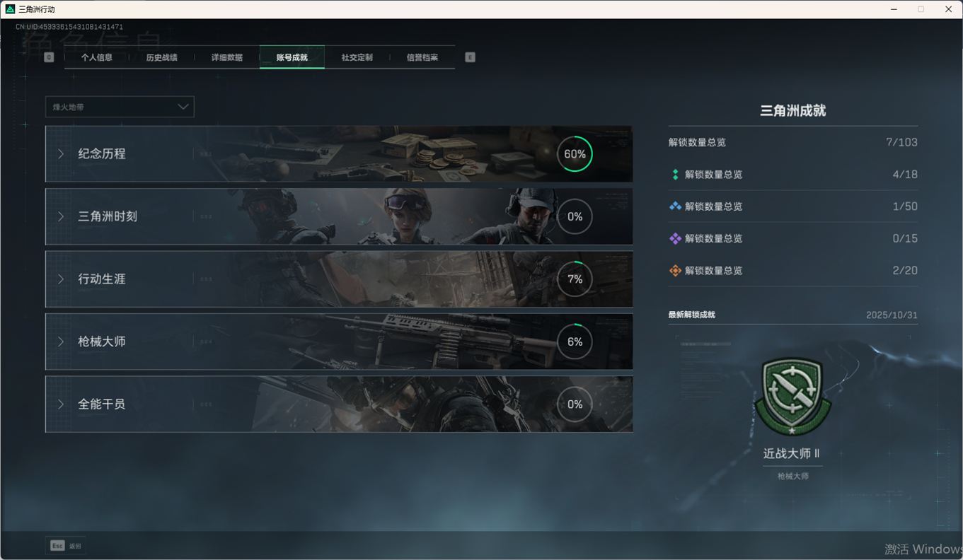This screenshot has width=963, height=560.
Task: Click the orange diamond achievement tier icon
Action: click(675, 271)
